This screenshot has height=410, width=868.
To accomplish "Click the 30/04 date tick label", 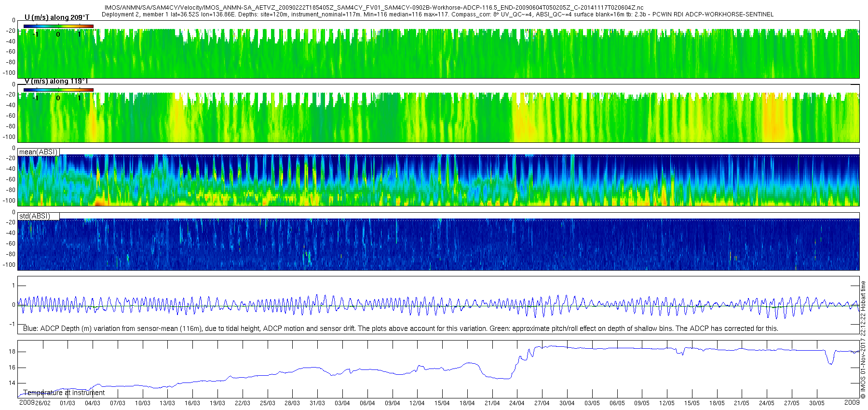I will pos(567,403).
